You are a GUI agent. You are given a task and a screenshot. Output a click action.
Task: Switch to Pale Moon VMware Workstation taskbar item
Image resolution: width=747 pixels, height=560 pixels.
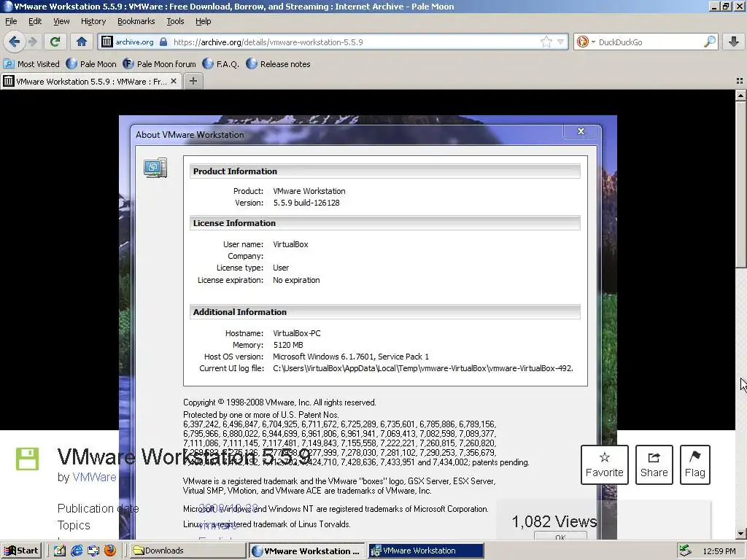click(307, 551)
